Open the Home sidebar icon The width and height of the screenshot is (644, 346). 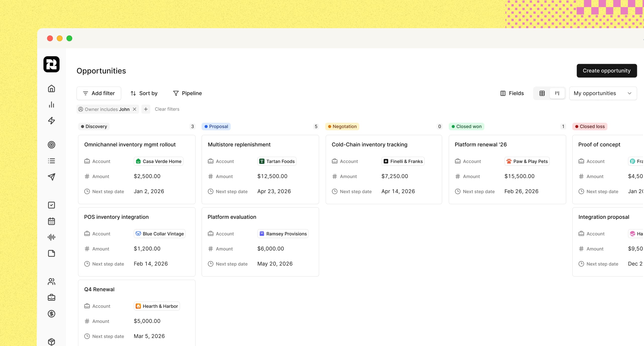[51, 89]
